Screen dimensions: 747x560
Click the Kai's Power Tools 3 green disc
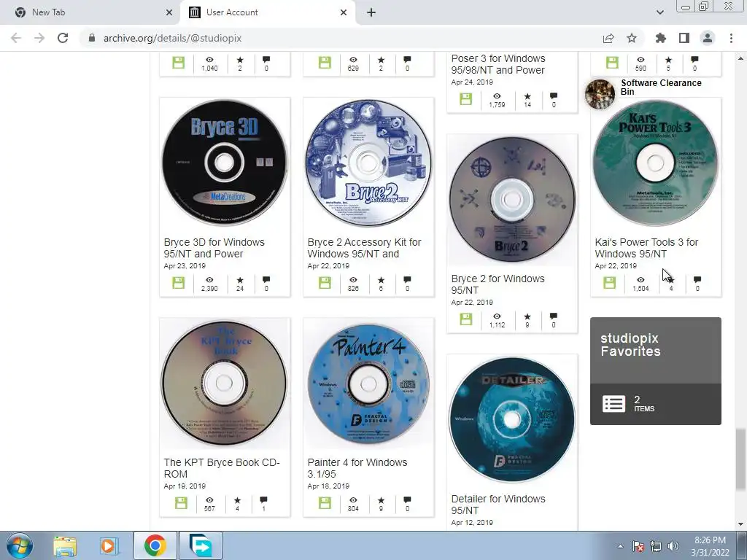click(656, 163)
